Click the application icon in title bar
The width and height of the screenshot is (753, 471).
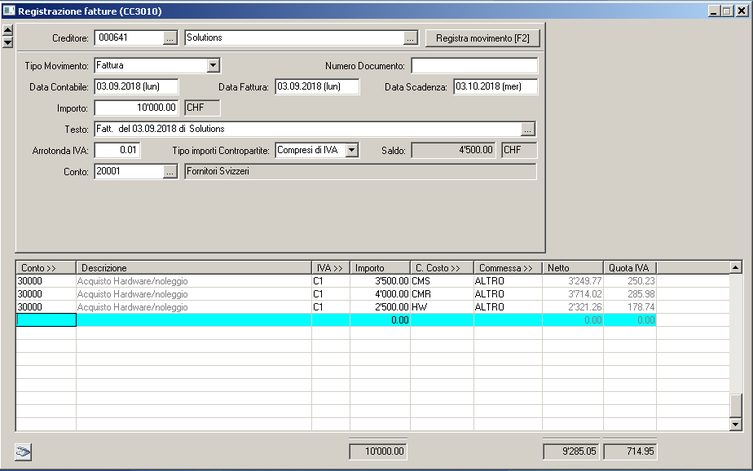click(x=9, y=10)
